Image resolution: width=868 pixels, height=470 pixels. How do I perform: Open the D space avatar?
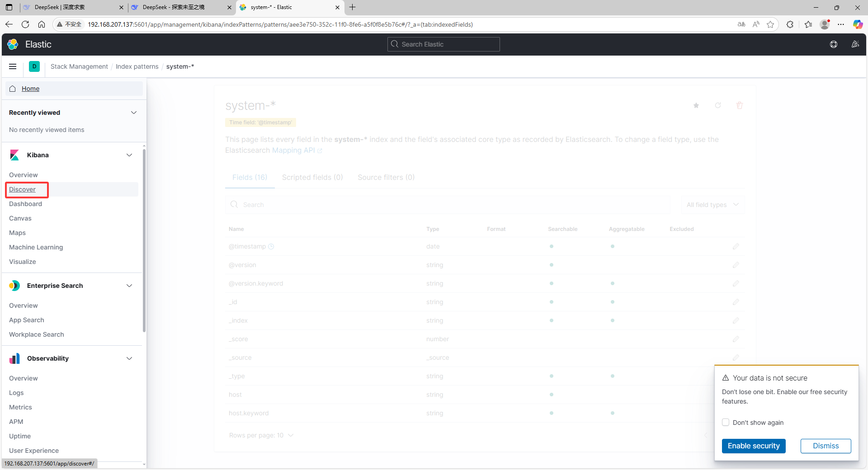point(34,66)
